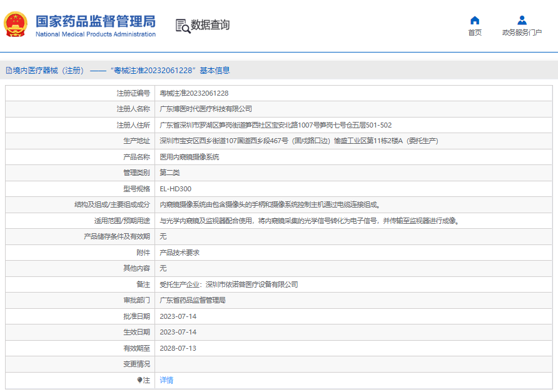Viewport: 558px width, 392px height.
Task: Select 第二类 management class value
Action: (170, 173)
